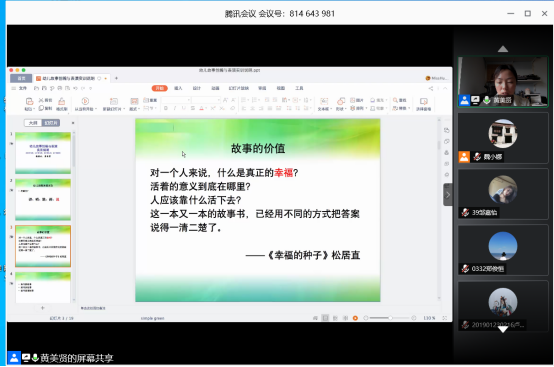The width and height of the screenshot is (554, 367).
Task: Open the 插入 (Insert) ribbon tab
Action: tap(178, 88)
